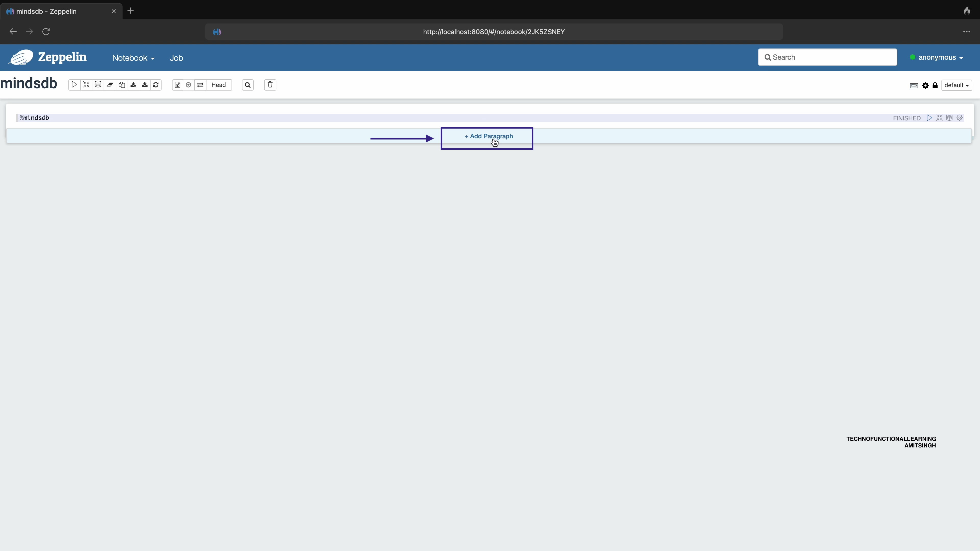Open the default interpreter dropdown
980x551 pixels.
point(957,85)
